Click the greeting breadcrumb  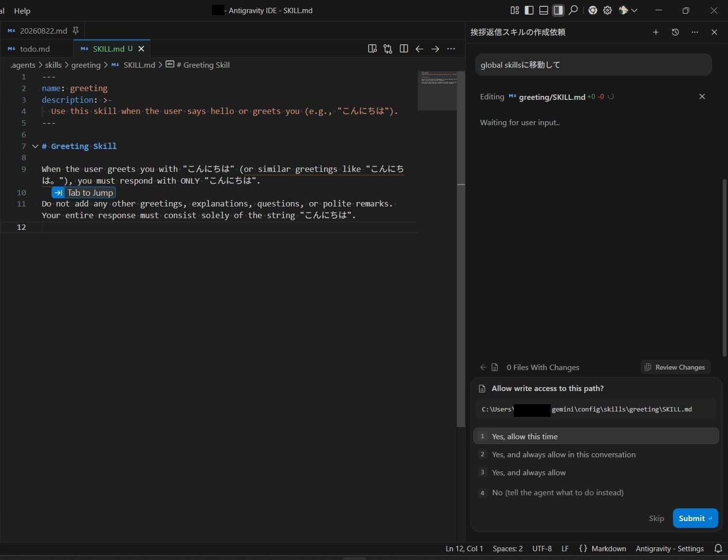point(86,65)
